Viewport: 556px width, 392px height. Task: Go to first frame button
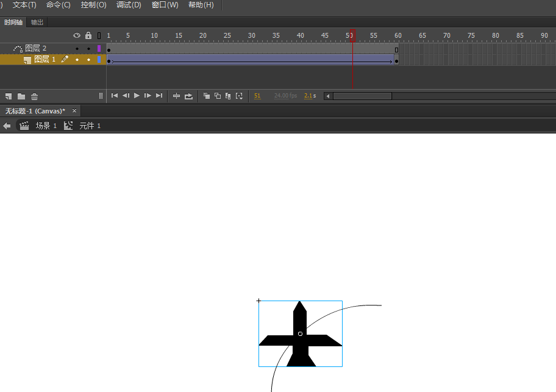tap(114, 96)
